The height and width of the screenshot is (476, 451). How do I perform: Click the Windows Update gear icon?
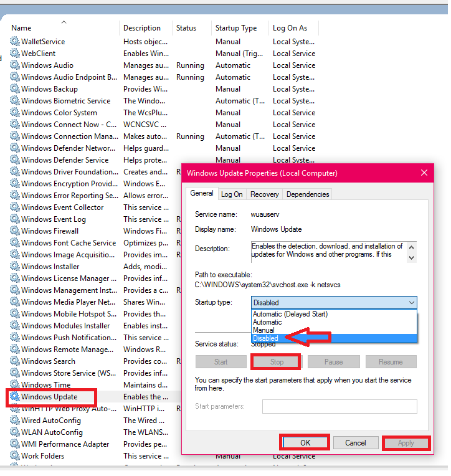pos(14,396)
